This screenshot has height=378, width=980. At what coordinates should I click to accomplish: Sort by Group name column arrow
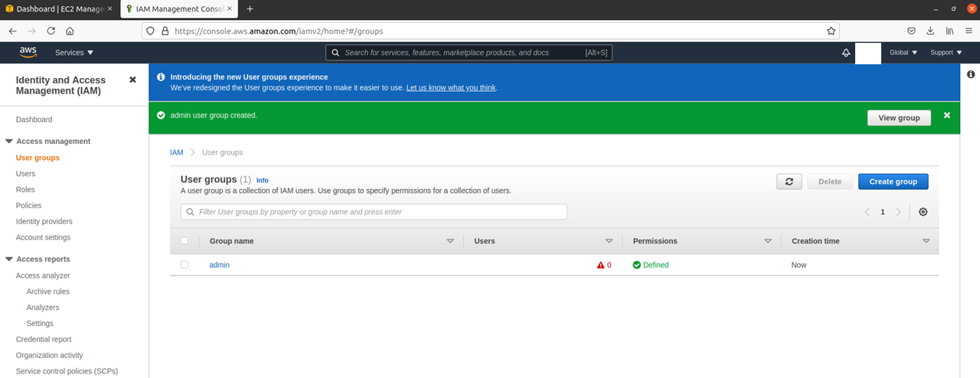point(450,241)
